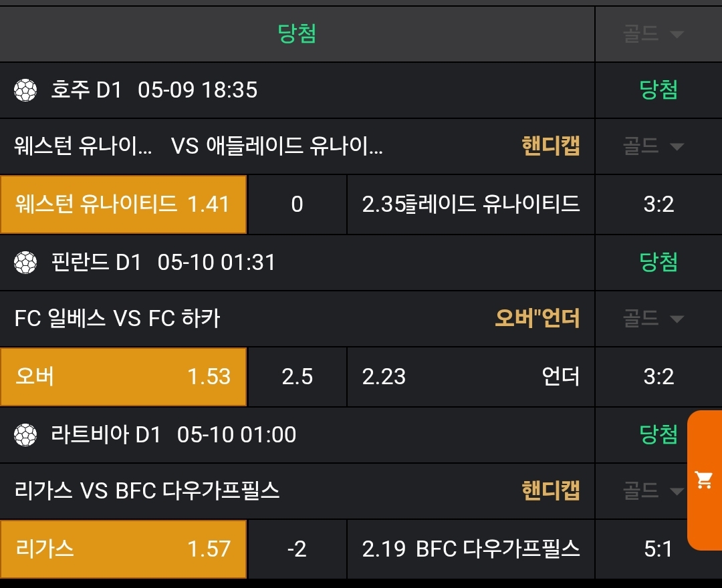Open 골드 dropdown in 리가스 match row
The width and height of the screenshot is (722, 588).
pos(653,491)
